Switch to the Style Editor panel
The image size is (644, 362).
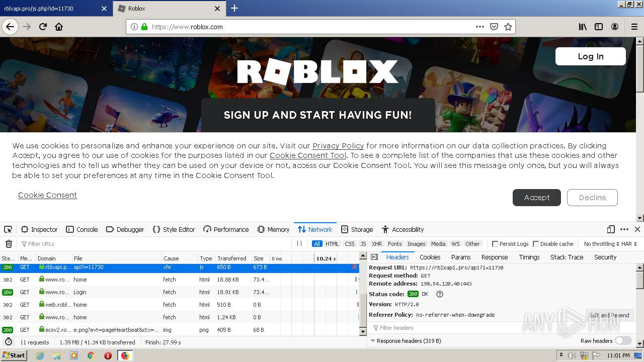(x=174, y=229)
